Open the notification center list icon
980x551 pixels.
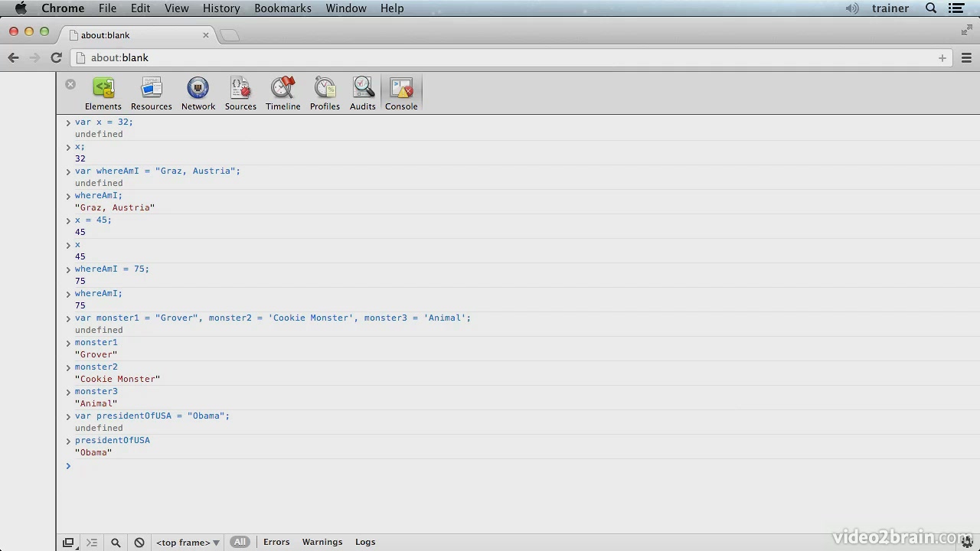(x=956, y=8)
